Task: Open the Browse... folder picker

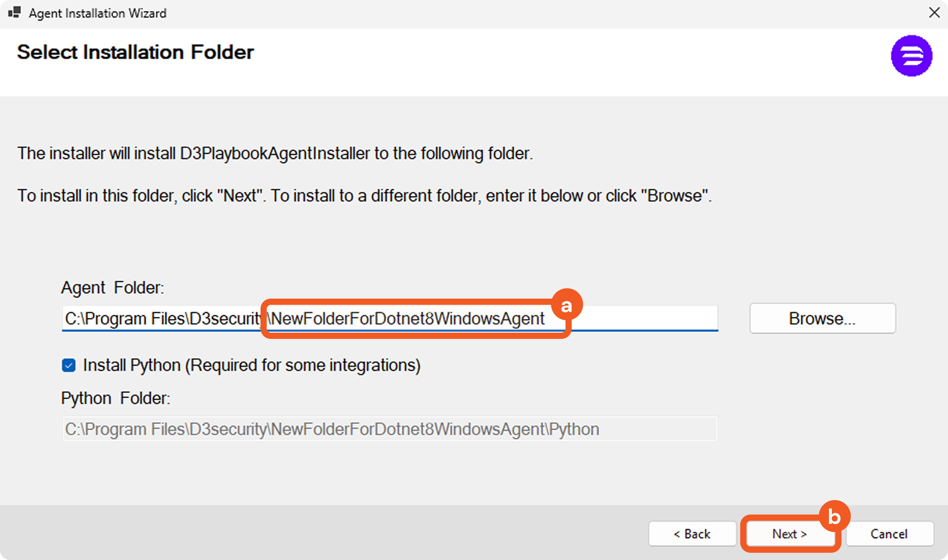Action: (x=822, y=318)
